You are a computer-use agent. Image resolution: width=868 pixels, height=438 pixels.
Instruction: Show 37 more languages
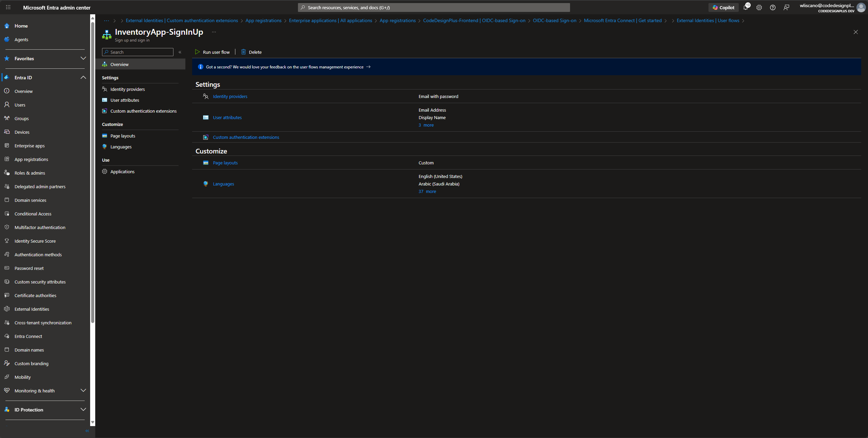(x=427, y=191)
